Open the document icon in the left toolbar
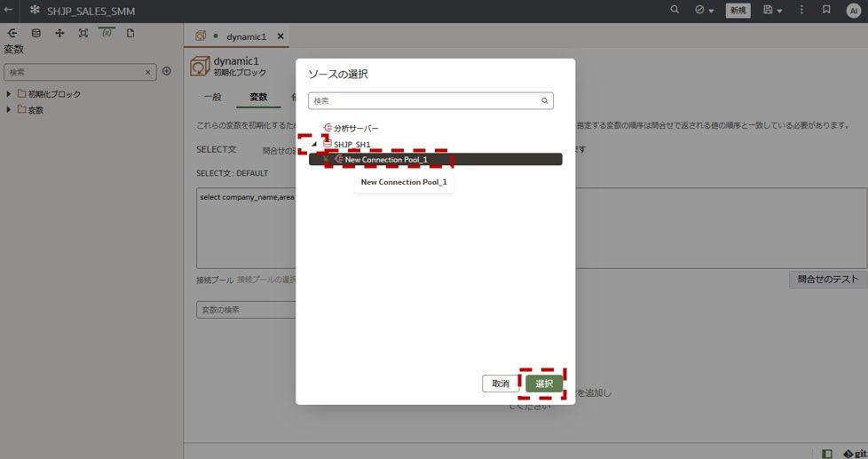The height and width of the screenshot is (459, 868). [x=130, y=33]
